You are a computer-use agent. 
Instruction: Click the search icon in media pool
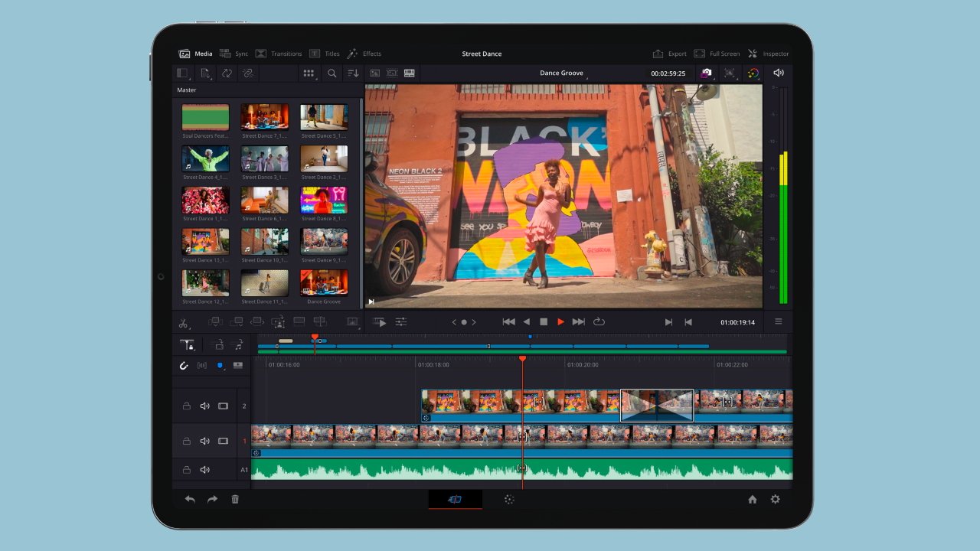332,73
